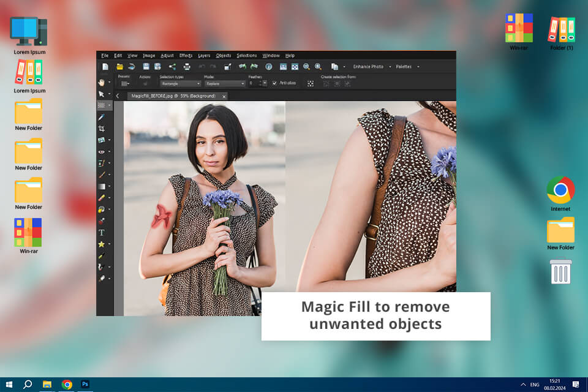
Task: Click the taskbar search magnifier
Action: [28, 385]
